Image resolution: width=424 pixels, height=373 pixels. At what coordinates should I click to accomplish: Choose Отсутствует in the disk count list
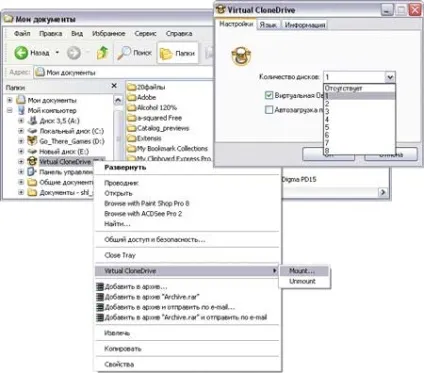point(359,88)
